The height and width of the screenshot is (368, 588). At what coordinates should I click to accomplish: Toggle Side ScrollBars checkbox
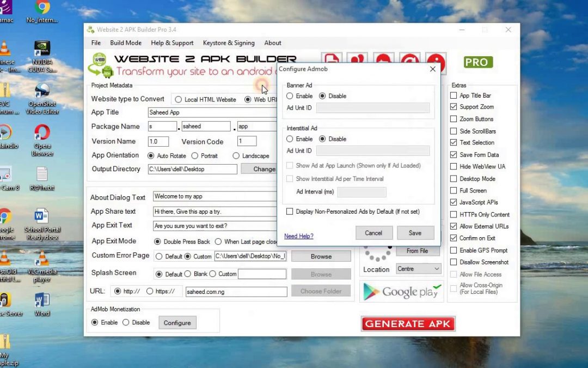coord(454,131)
